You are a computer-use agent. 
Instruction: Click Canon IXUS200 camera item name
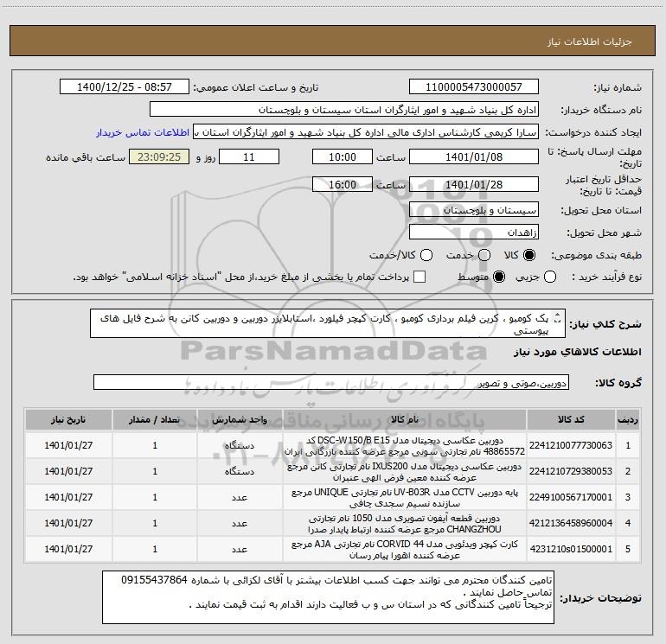coord(405,472)
